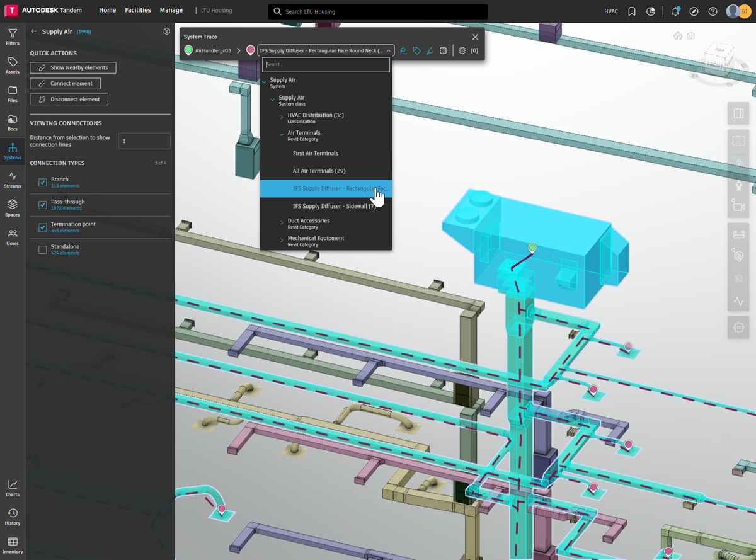Open the Streams panel in the sidebar
Image resolution: width=756 pixels, height=560 pixels.
click(x=12, y=180)
